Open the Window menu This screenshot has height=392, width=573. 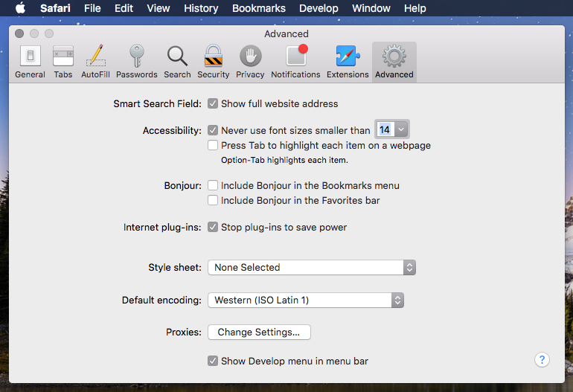coord(371,8)
